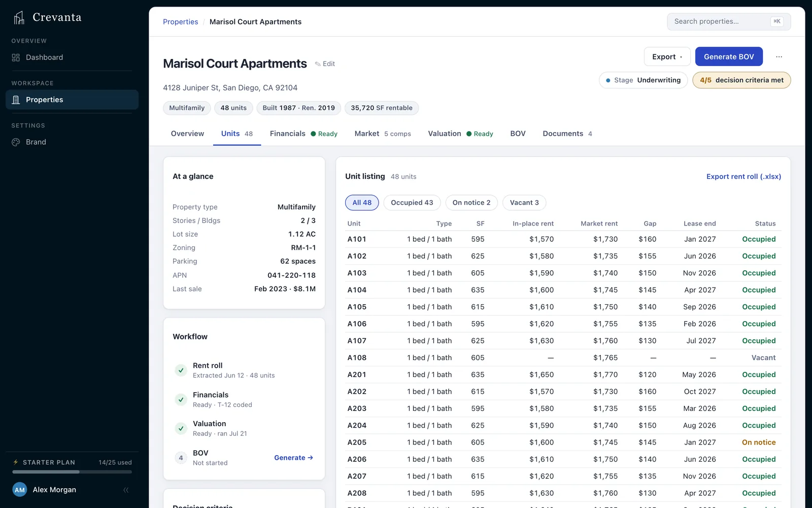Screen dimensions: 812x508
Task: Filter units by On notice 2
Action: 471,203
